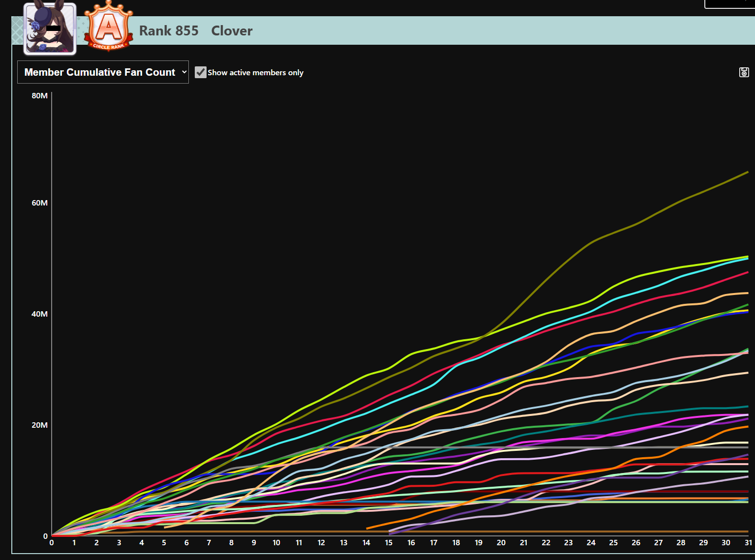755x560 pixels.
Task: Click the circle name Clover
Action: tap(232, 31)
